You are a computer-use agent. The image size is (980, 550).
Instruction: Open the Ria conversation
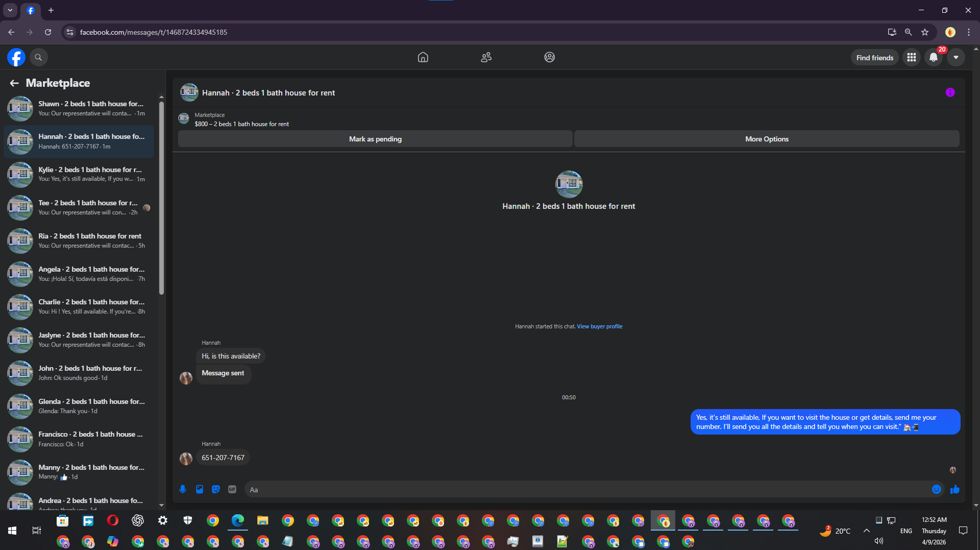pos(79,241)
